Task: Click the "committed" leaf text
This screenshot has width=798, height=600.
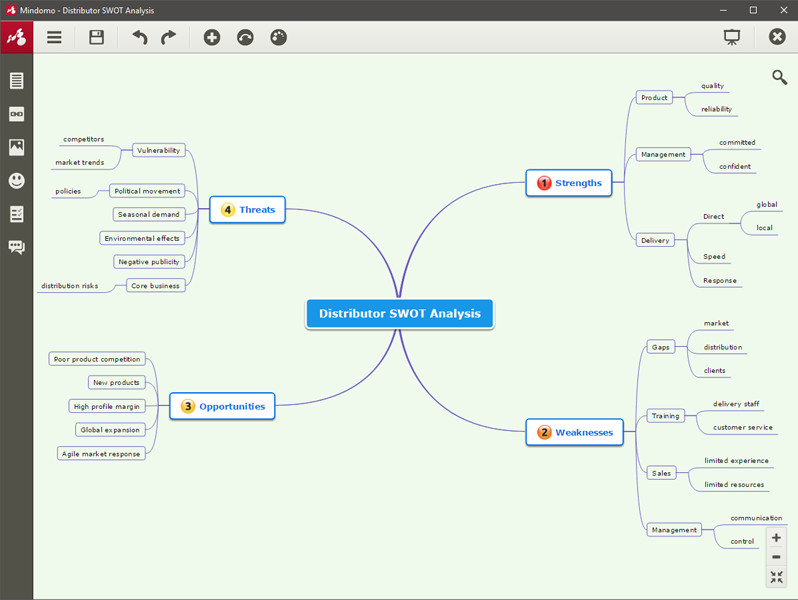Action: pos(737,142)
